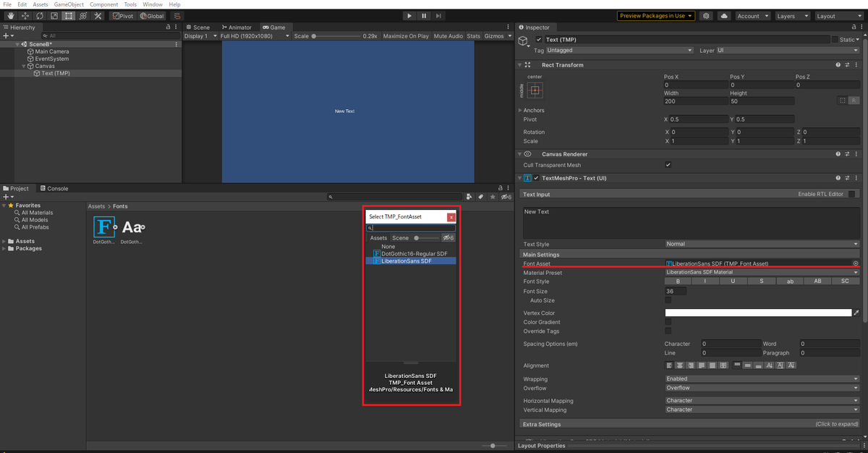This screenshot has height=453, width=868.
Task: Lock the Hierarchy panel
Action: tap(168, 27)
